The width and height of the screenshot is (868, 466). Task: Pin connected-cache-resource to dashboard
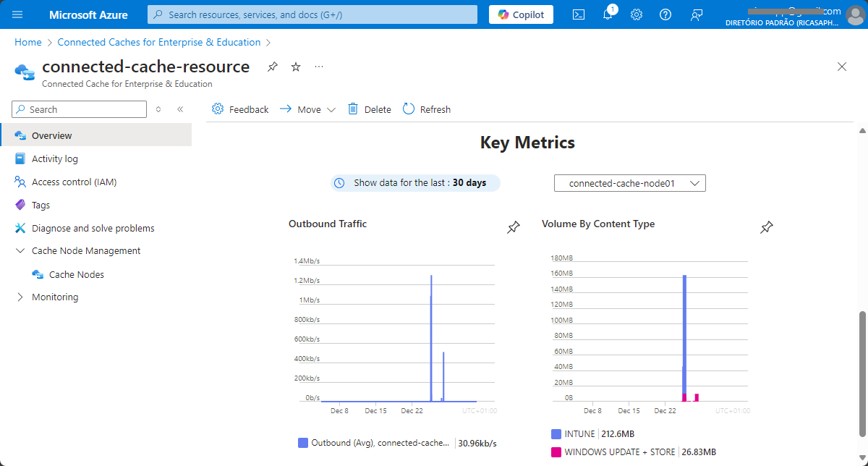(x=272, y=67)
